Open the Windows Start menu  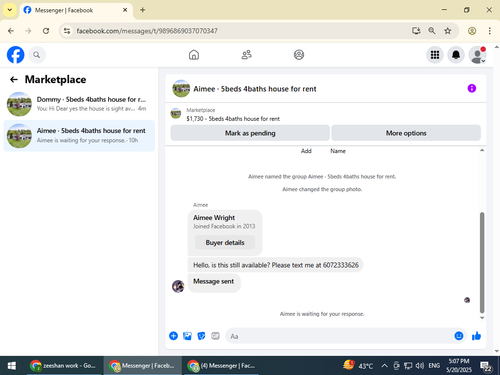tap(11, 366)
